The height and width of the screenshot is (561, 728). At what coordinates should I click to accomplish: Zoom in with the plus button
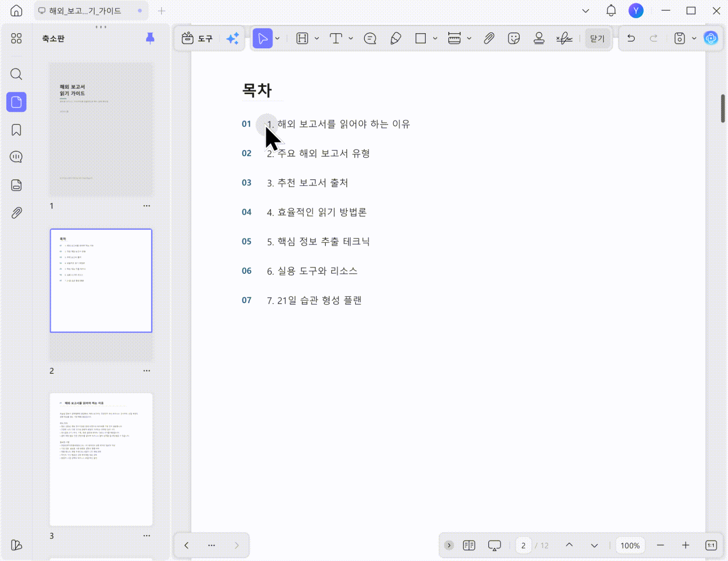(x=686, y=545)
